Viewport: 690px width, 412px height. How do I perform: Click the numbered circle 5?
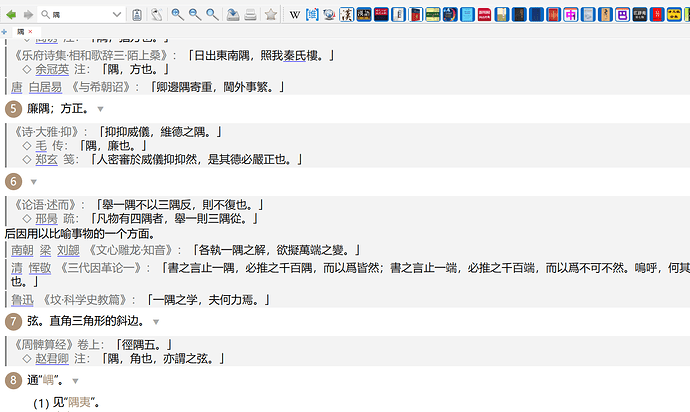point(13,109)
